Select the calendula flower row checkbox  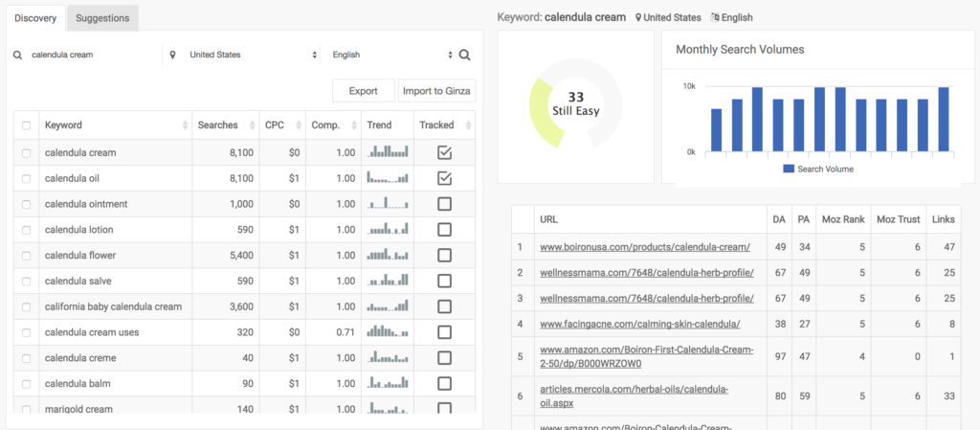[26, 256]
